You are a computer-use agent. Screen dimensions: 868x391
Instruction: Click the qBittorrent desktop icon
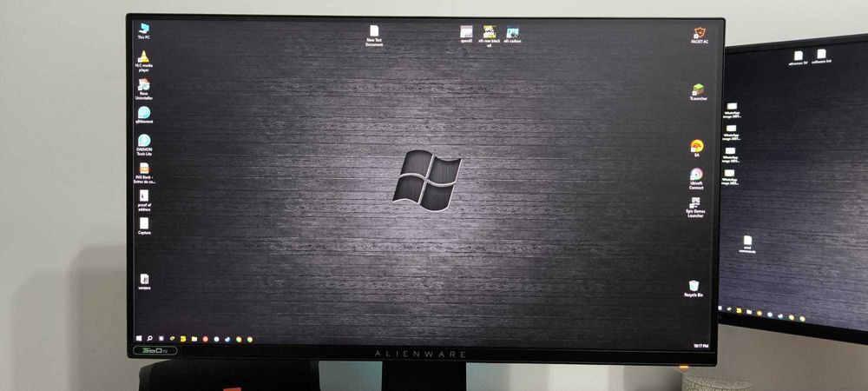(144, 115)
